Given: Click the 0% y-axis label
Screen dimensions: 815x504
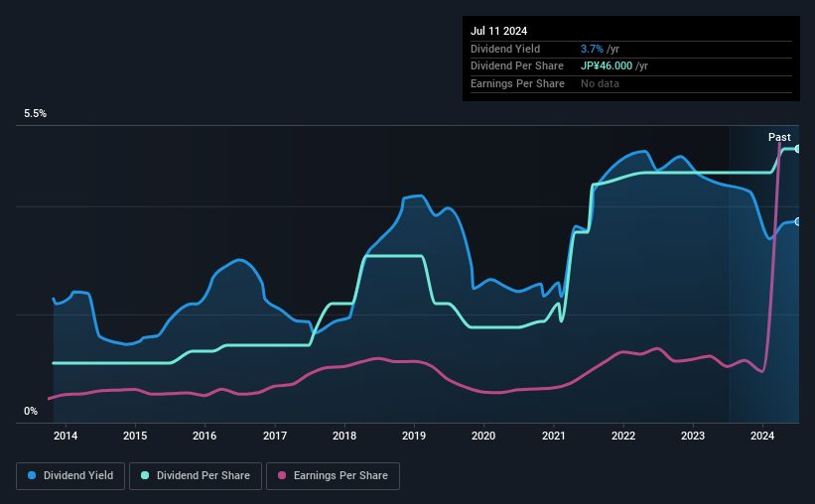Looking at the screenshot, I should [31, 411].
